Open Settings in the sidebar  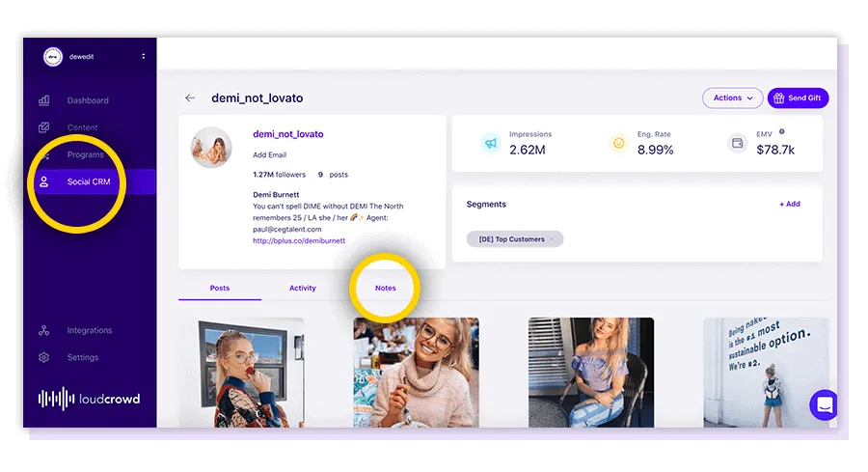pos(83,357)
